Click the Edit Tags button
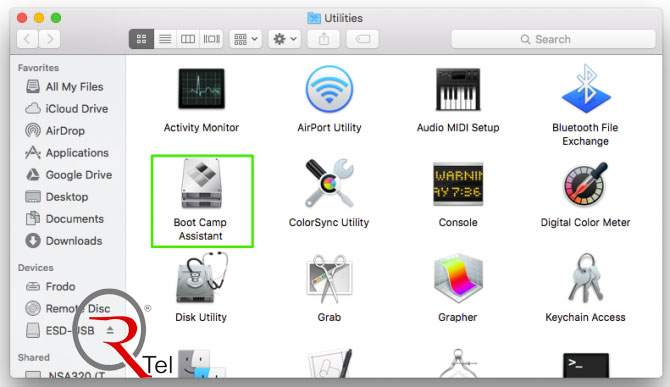Image resolution: width=670 pixels, height=387 pixels. click(x=362, y=39)
